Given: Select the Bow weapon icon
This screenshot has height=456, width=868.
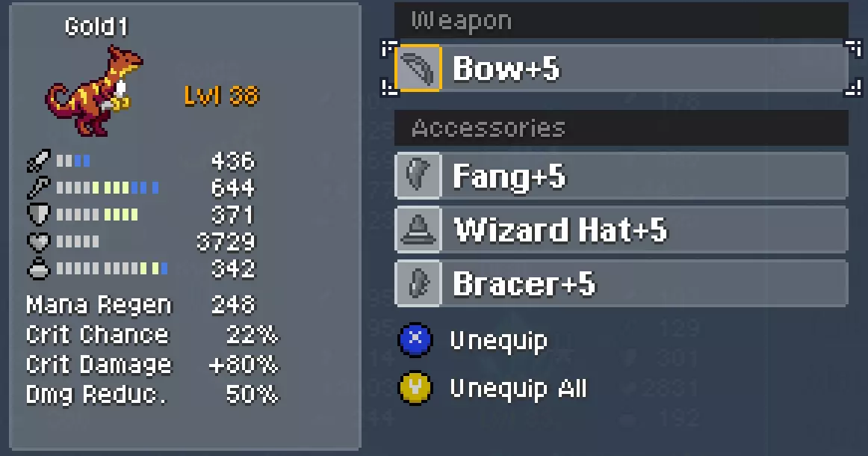Looking at the screenshot, I should (418, 69).
